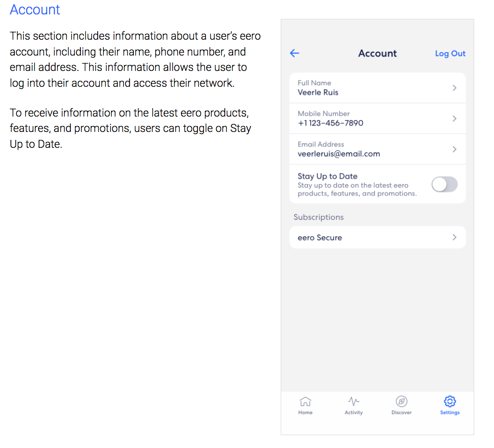The height and width of the screenshot is (448, 494).
Task: Select phone number +1 123-456-7890
Action: coord(330,123)
